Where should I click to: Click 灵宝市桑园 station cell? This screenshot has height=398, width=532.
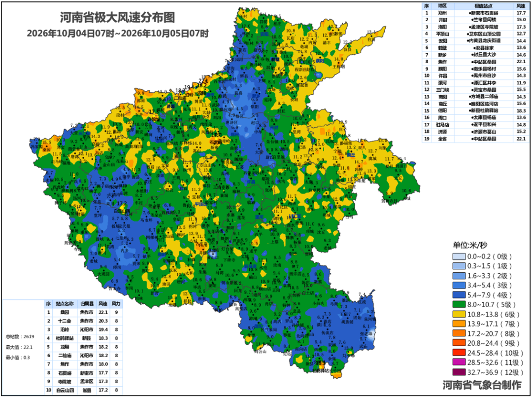pyautogui.click(x=483, y=90)
